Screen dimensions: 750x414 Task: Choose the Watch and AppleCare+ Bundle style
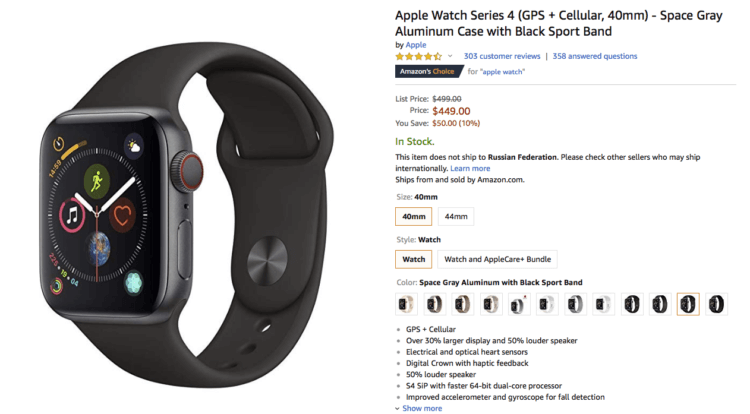point(497,259)
